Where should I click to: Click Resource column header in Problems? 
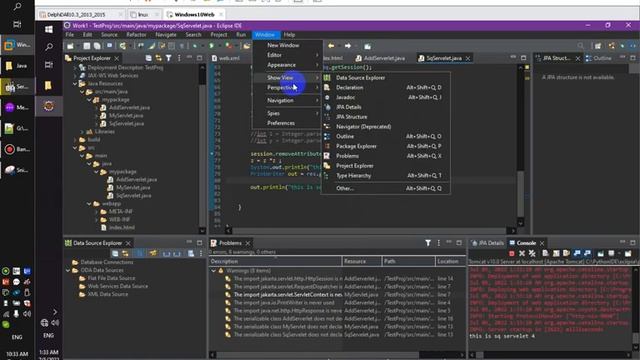coord(362,261)
